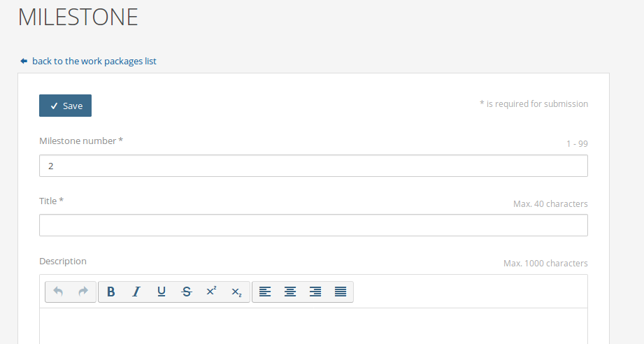This screenshot has height=344, width=644.
Task: Click the 'Title *' field label
Action: click(x=51, y=201)
